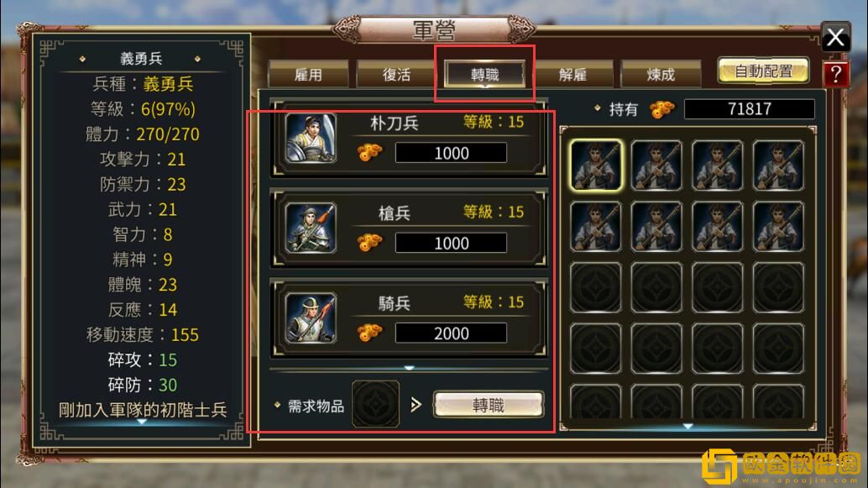Click the 自動配置 button
Screen dimensions: 868x488
click(x=763, y=71)
